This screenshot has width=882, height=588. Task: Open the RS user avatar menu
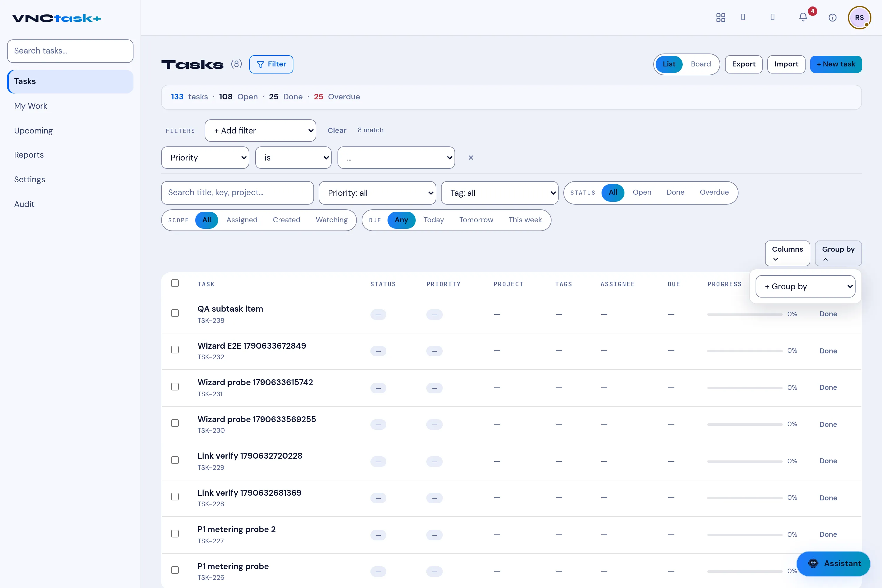(x=859, y=17)
